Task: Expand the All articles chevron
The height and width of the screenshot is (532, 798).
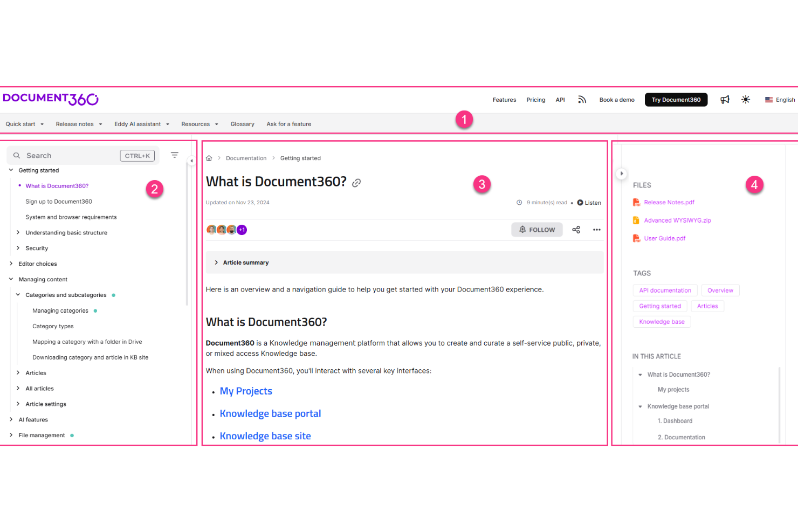Action: tap(18, 388)
